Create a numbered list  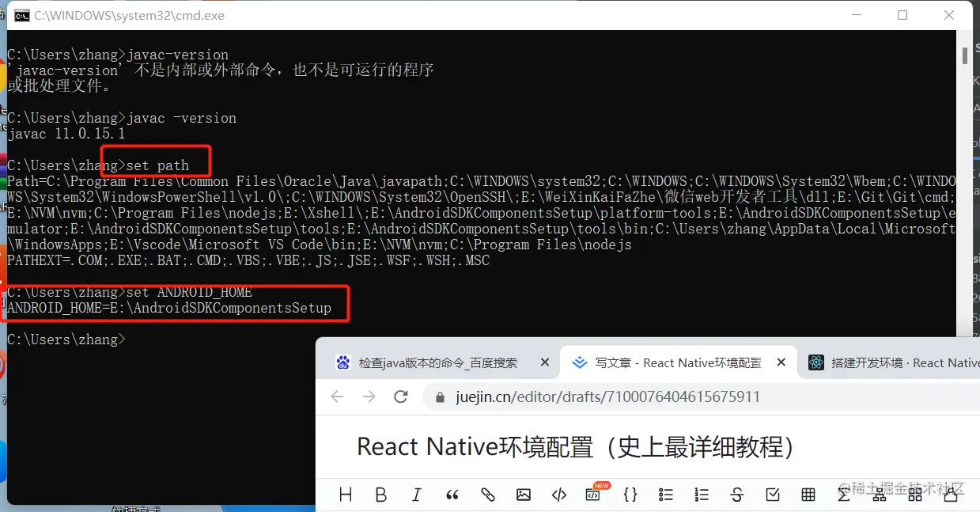click(701, 494)
